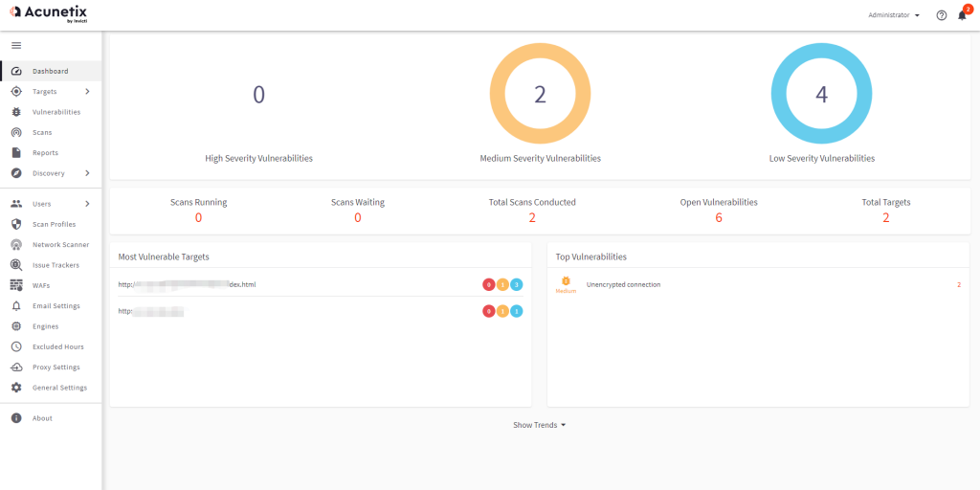Select Dashboard in the sidebar
The height and width of the screenshot is (490, 980).
pos(51,71)
